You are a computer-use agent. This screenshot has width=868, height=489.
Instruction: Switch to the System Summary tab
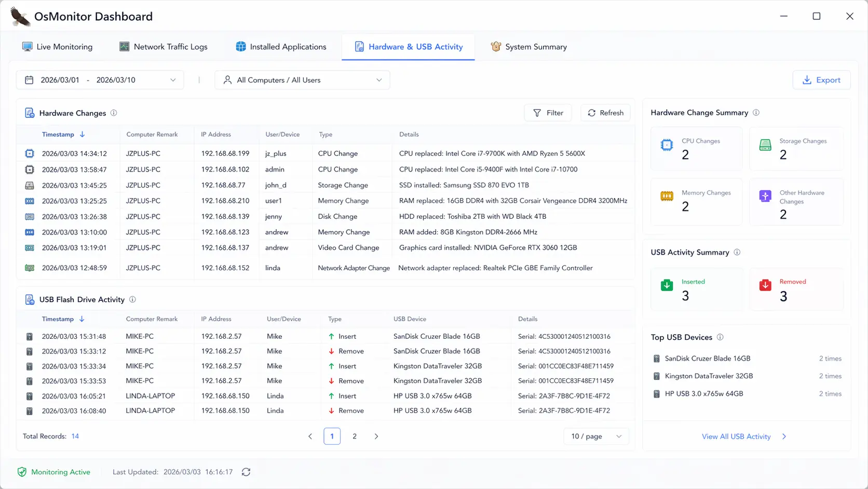point(528,47)
